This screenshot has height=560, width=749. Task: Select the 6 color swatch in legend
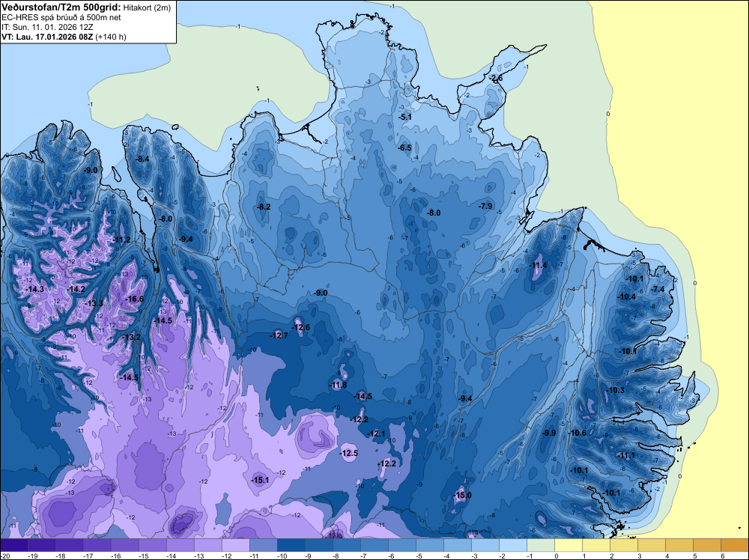coord(735,545)
